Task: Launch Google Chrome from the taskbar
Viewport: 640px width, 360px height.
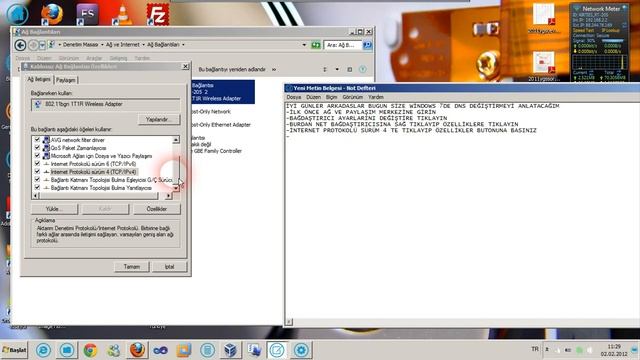Action: 90,350
